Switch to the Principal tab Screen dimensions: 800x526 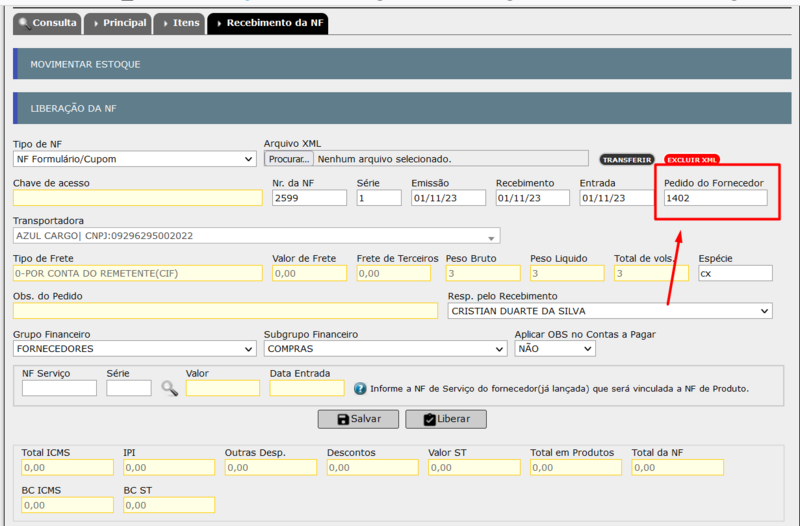click(x=118, y=23)
